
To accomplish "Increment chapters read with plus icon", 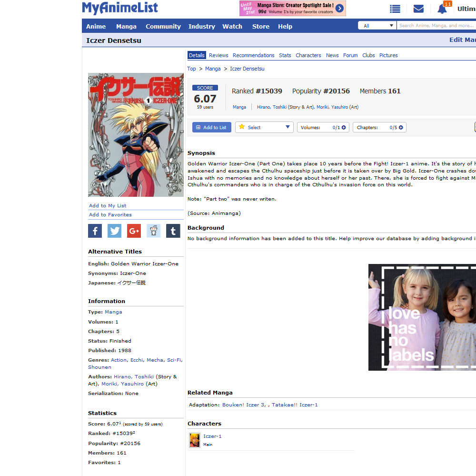I will pyautogui.click(x=401, y=127).
